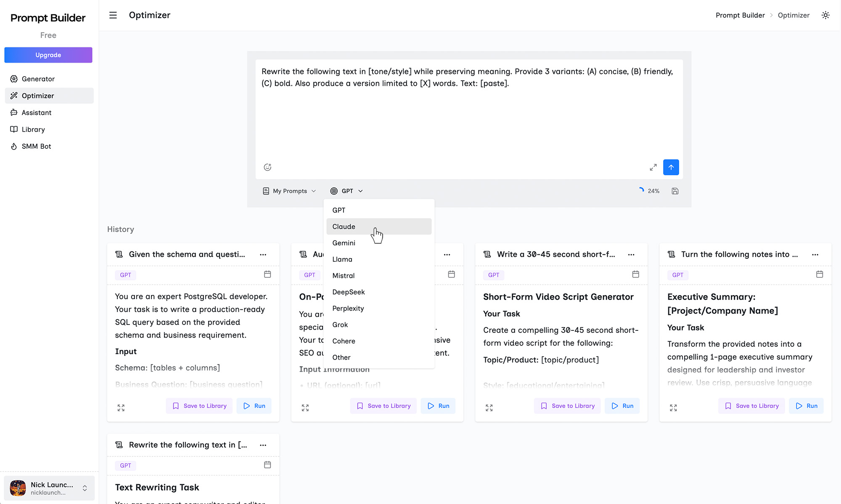
Task: Expand the My Prompts dropdown
Action: tap(289, 191)
